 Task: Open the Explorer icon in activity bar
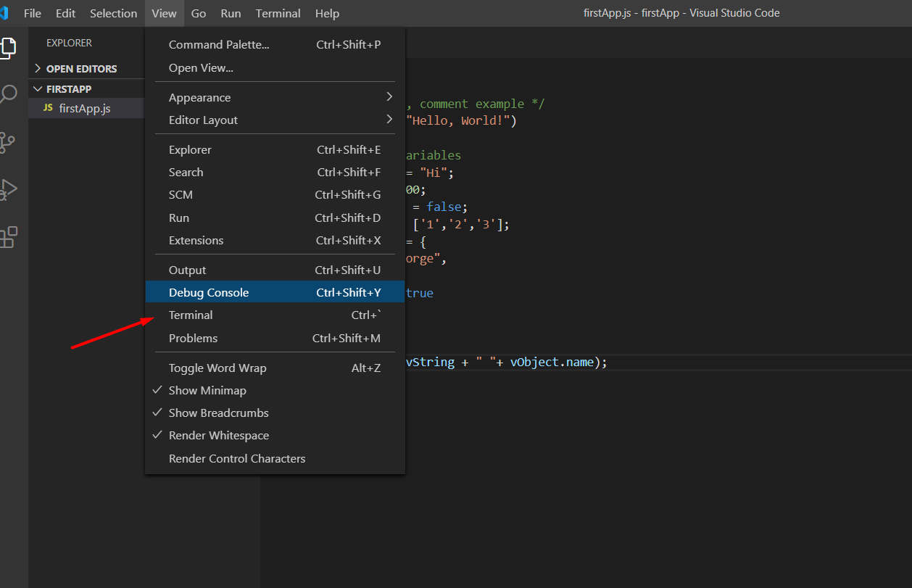click(x=8, y=48)
